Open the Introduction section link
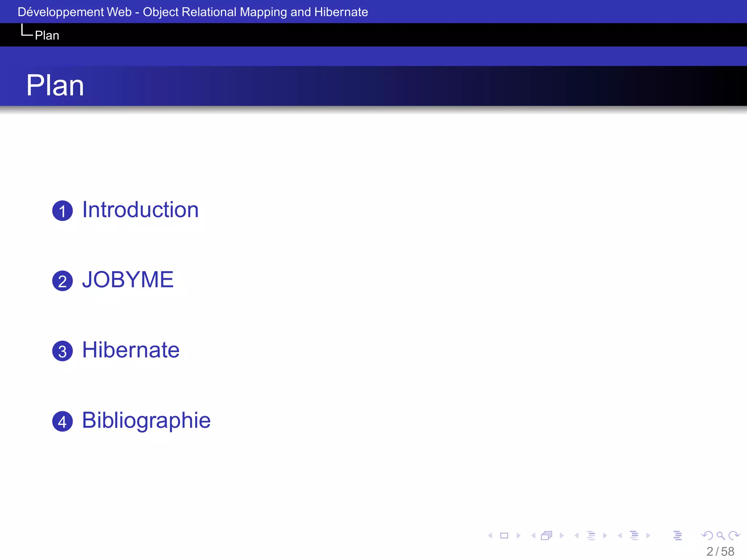 coord(140,210)
